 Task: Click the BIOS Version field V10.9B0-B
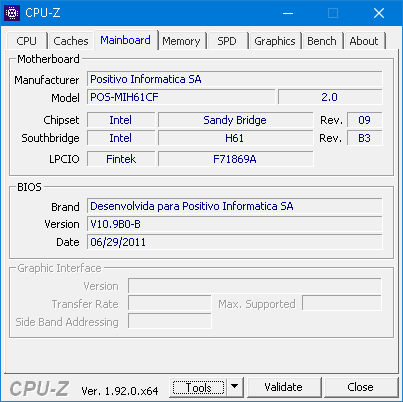point(235,224)
